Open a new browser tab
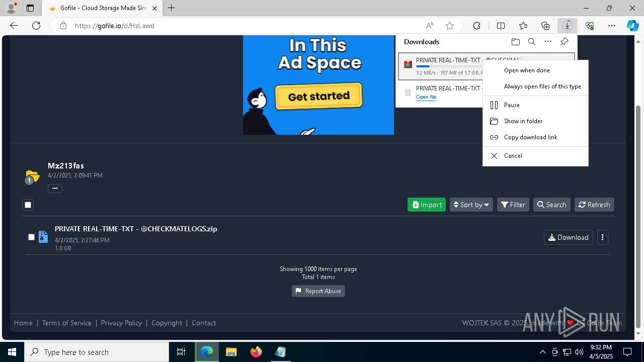The height and width of the screenshot is (362, 644). 172,8
